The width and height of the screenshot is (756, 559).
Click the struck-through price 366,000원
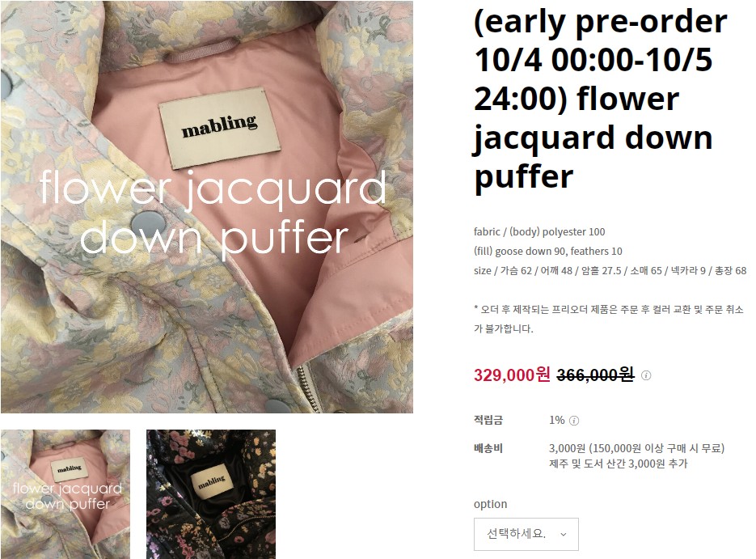coord(595,375)
